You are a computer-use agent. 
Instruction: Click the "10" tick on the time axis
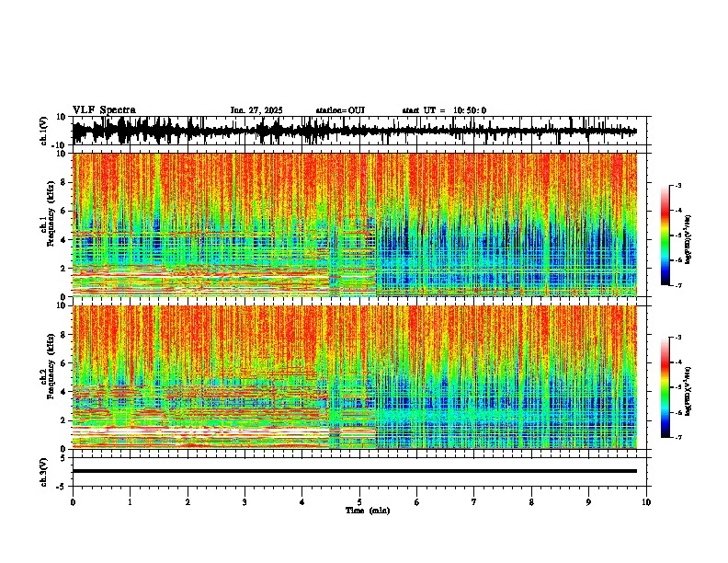(x=646, y=502)
